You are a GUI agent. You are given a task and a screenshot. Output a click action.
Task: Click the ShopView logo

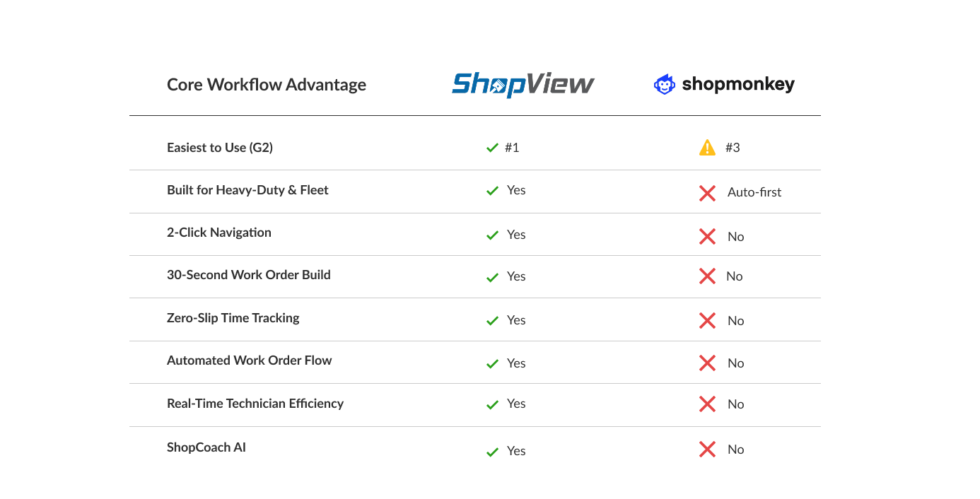(x=523, y=84)
